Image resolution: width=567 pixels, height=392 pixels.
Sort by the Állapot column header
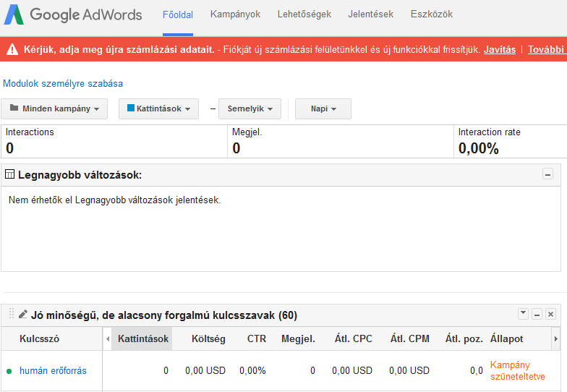tap(506, 338)
